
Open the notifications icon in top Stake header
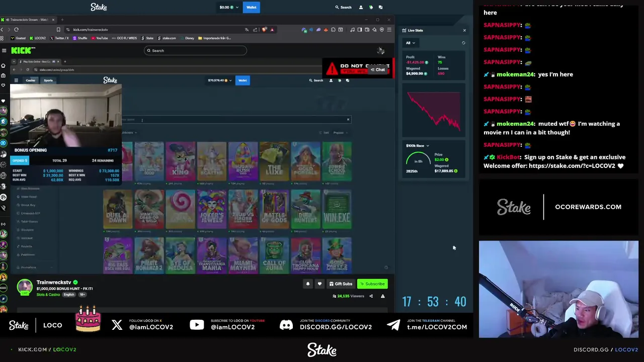click(x=371, y=7)
